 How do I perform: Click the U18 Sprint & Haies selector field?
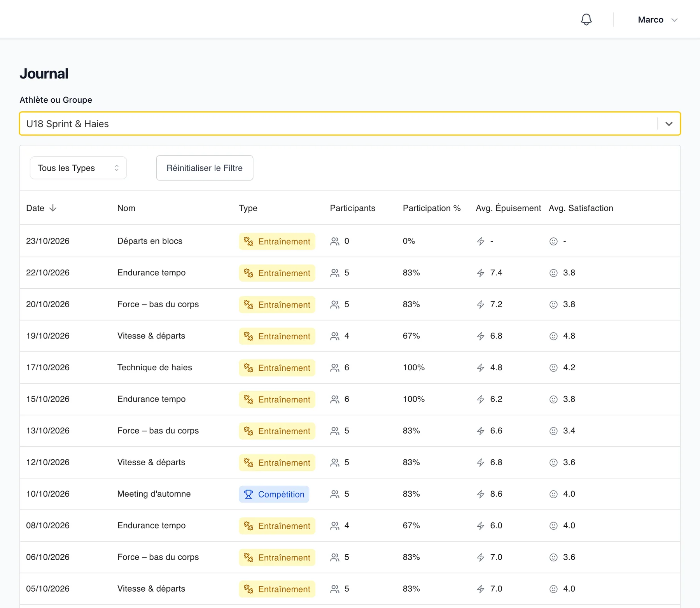click(x=350, y=124)
